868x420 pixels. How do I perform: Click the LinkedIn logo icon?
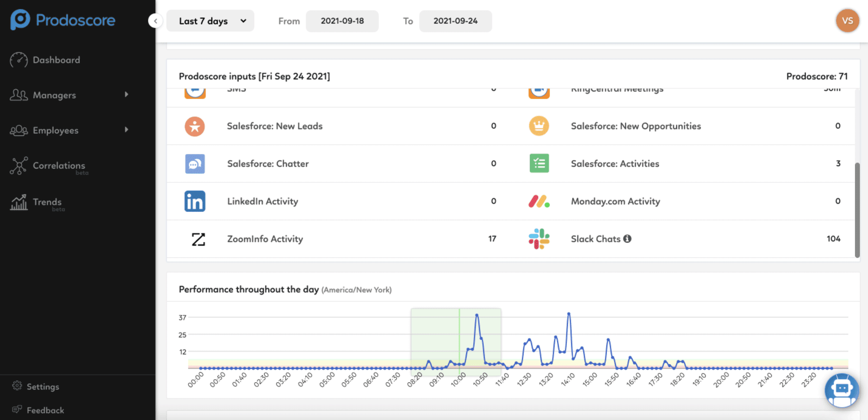(x=195, y=201)
